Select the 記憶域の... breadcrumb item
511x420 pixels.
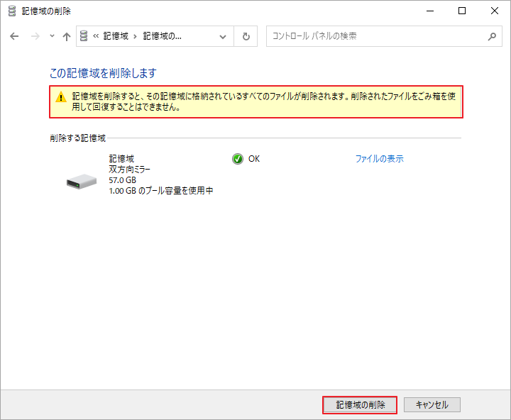(162, 36)
